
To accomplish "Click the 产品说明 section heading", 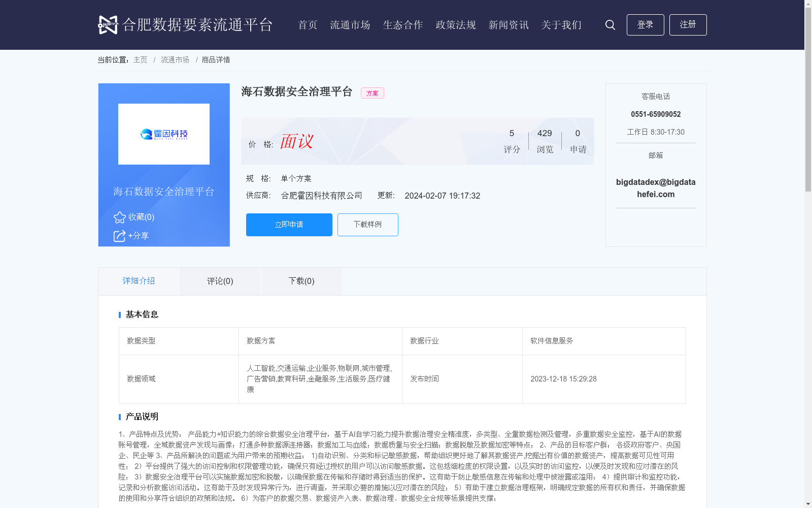I will click(x=142, y=417).
